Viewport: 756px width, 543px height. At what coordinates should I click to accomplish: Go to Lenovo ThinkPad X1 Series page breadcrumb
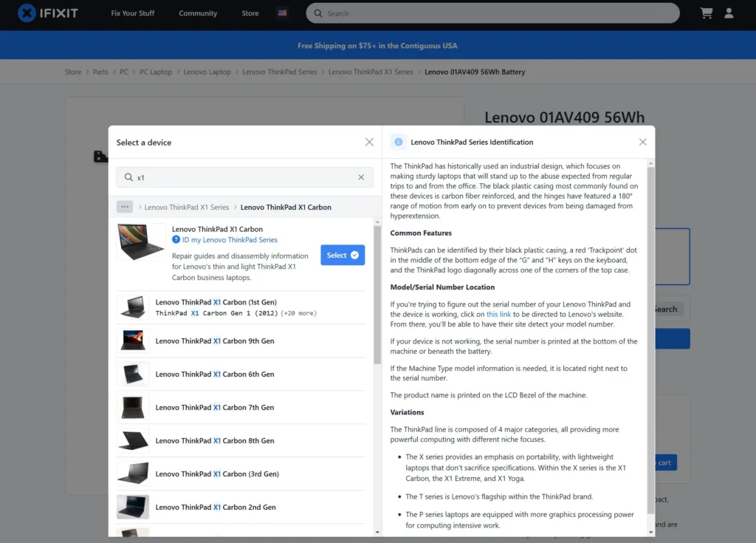[x=371, y=72]
